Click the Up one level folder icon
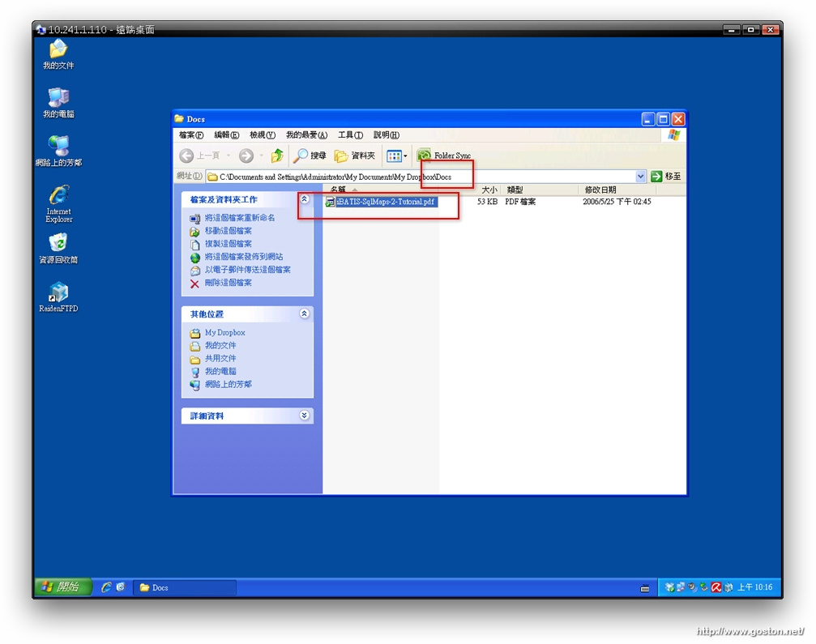 277,156
